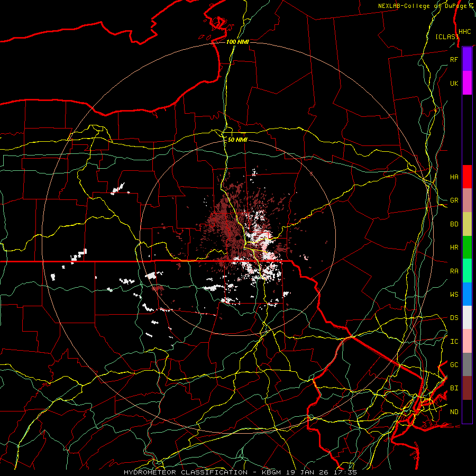Screen dimensions: 476x476
Task: Click the 50 NMI range ring label
Action: [237, 140]
